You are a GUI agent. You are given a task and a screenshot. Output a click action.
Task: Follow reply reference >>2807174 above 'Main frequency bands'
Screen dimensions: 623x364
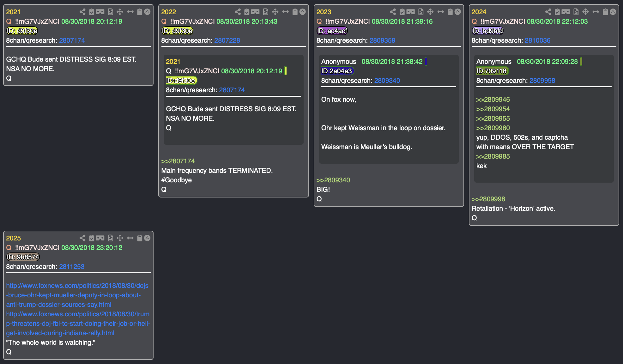[178, 161]
